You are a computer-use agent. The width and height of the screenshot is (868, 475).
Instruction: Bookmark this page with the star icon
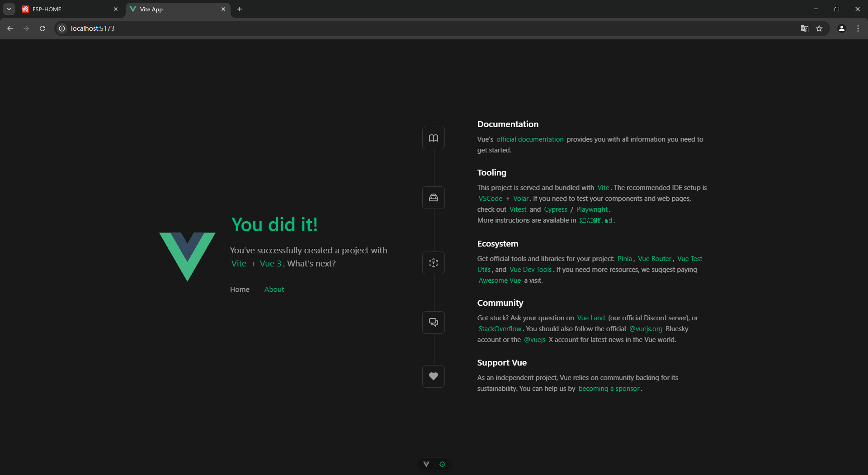click(819, 28)
